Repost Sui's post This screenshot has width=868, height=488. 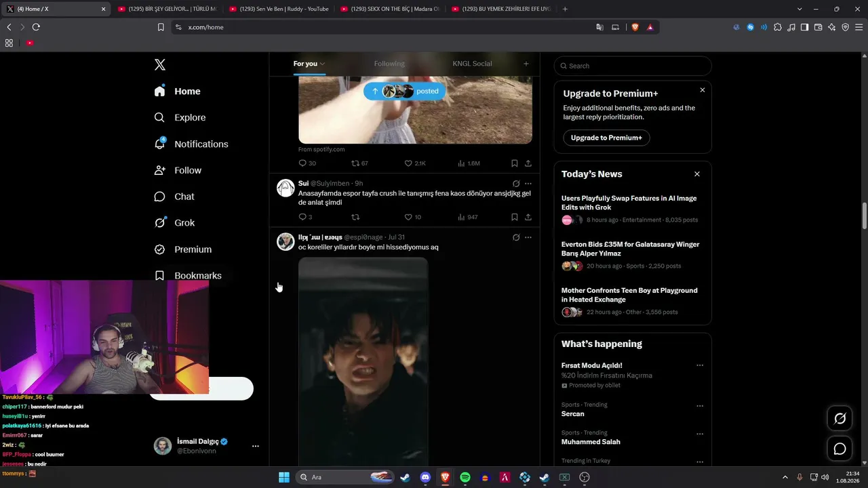(355, 217)
